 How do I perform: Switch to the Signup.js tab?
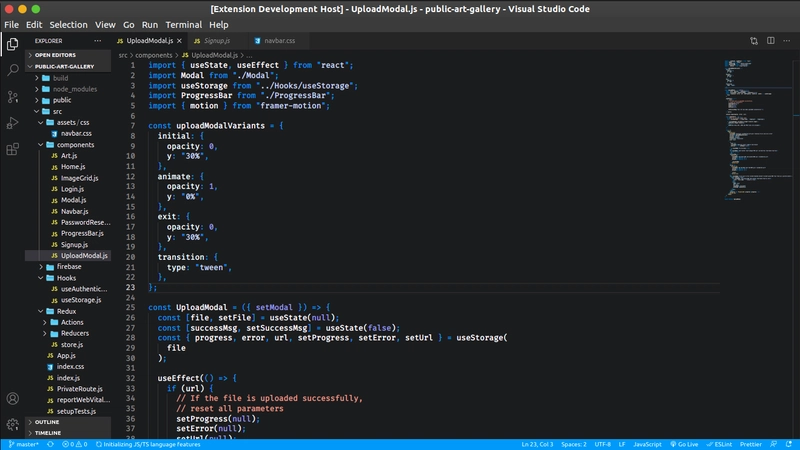(217, 41)
